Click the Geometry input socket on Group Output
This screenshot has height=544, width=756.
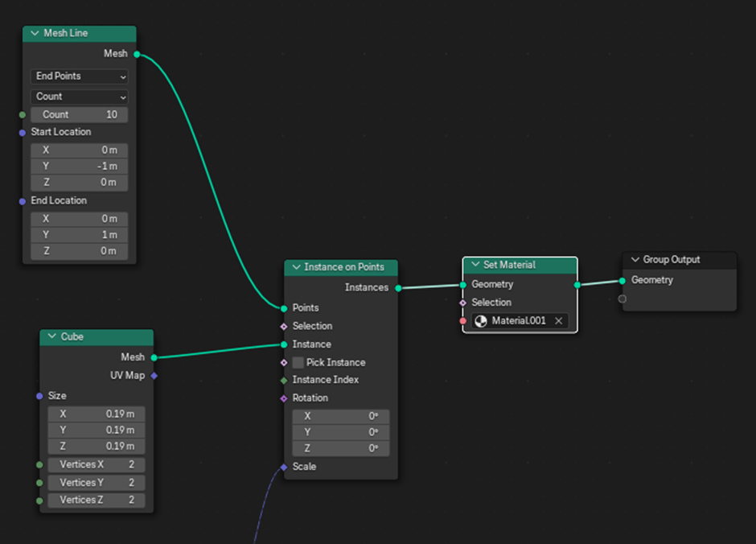(x=622, y=280)
